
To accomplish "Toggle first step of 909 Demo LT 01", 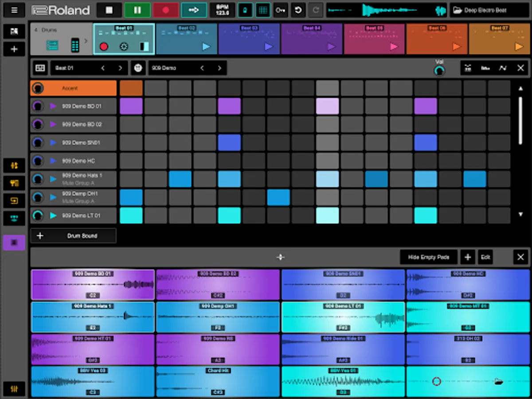I will (131, 215).
